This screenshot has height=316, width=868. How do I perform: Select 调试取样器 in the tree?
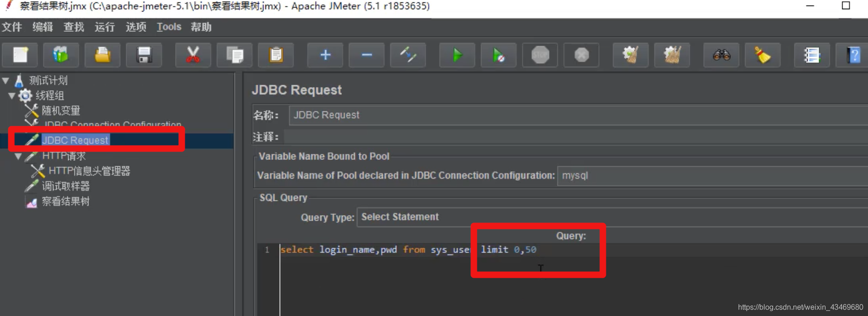tap(66, 186)
